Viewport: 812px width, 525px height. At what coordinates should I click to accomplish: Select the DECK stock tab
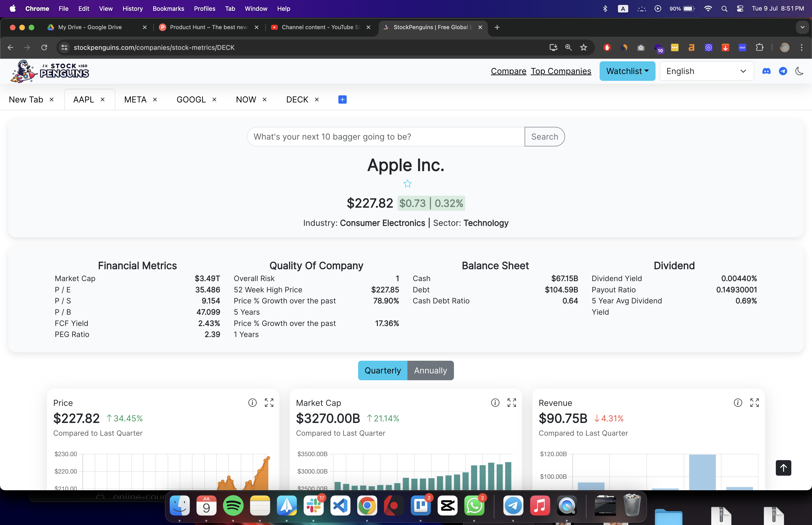297,100
